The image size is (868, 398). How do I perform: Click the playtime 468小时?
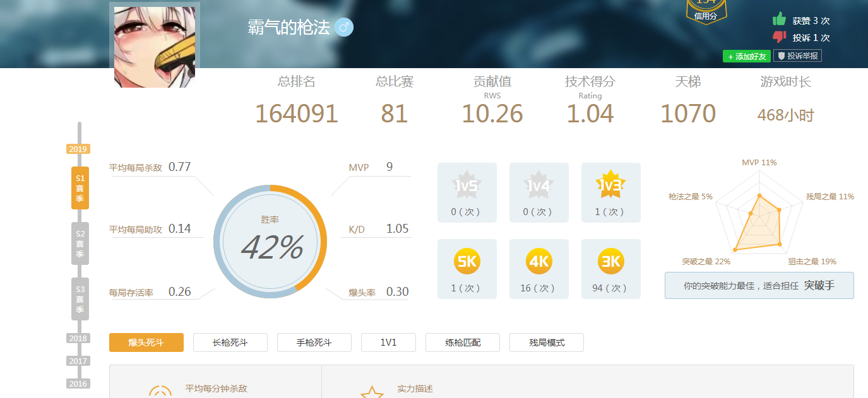coord(786,115)
